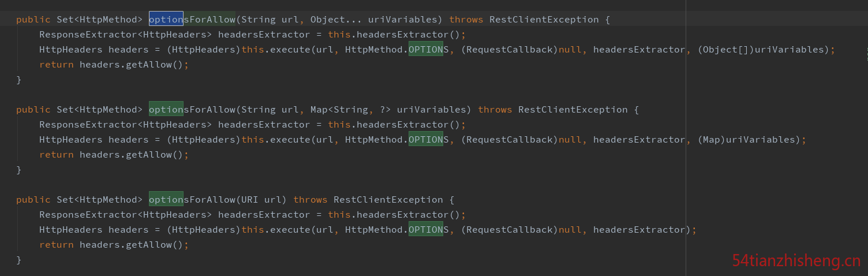
Task: Click "return" keyword in the second method
Action: pyautogui.click(x=57, y=155)
